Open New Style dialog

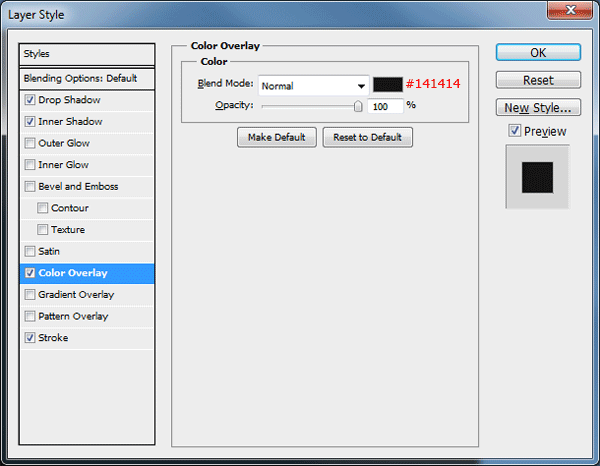click(x=538, y=108)
